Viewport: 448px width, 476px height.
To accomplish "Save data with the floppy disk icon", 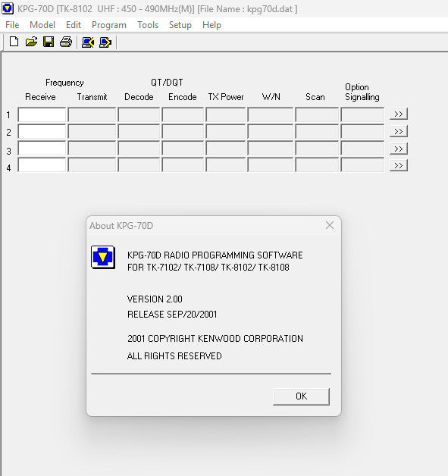I will point(49,42).
